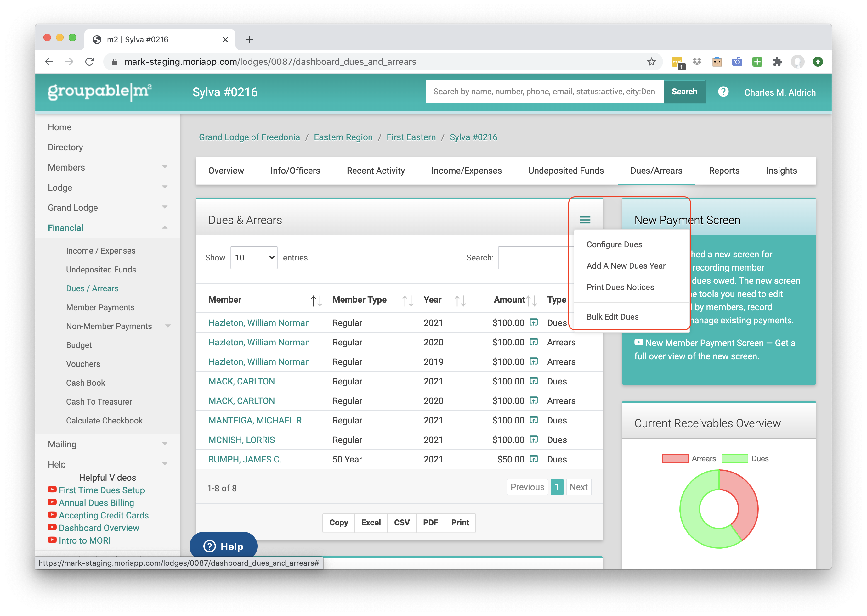This screenshot has height=616, width=867.
Task: Sort table by Member column
Action: point(316,301)
